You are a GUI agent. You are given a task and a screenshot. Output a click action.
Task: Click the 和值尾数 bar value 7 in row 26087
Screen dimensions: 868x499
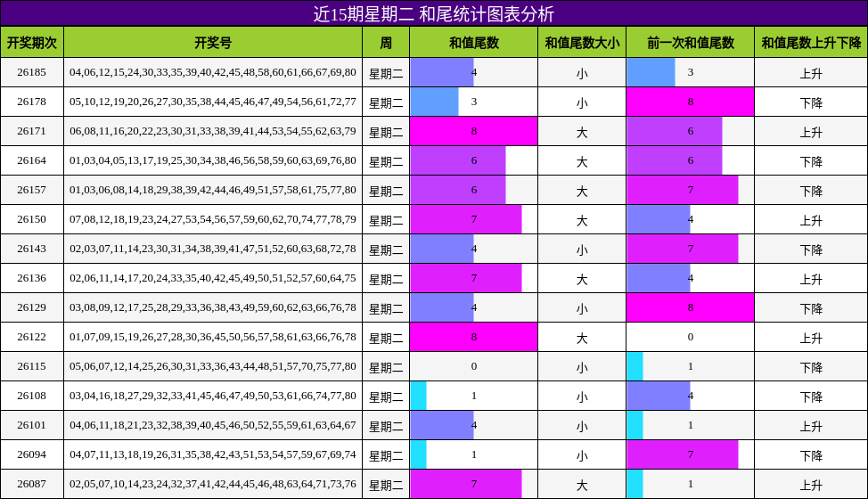click(466, 484)
